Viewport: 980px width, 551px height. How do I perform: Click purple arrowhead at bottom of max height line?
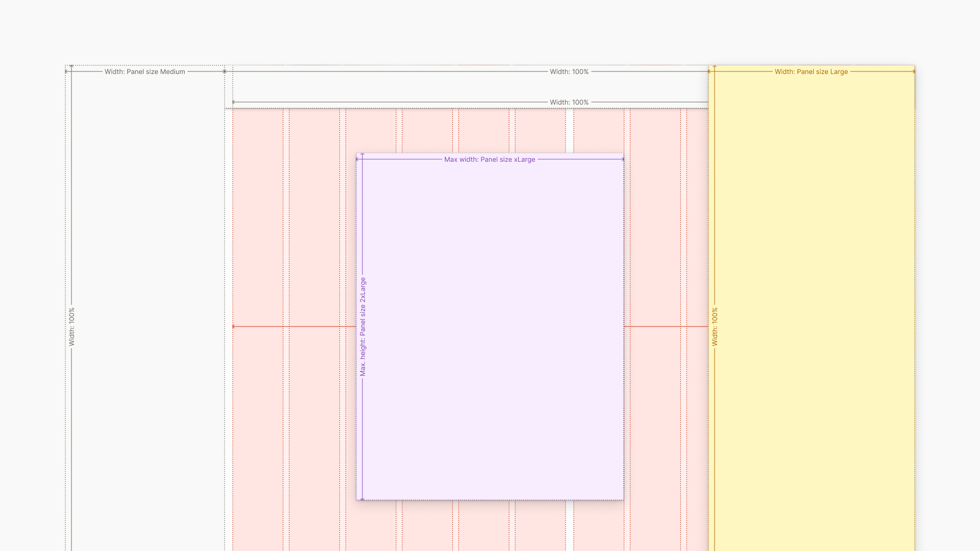click(x=362, y=498)
